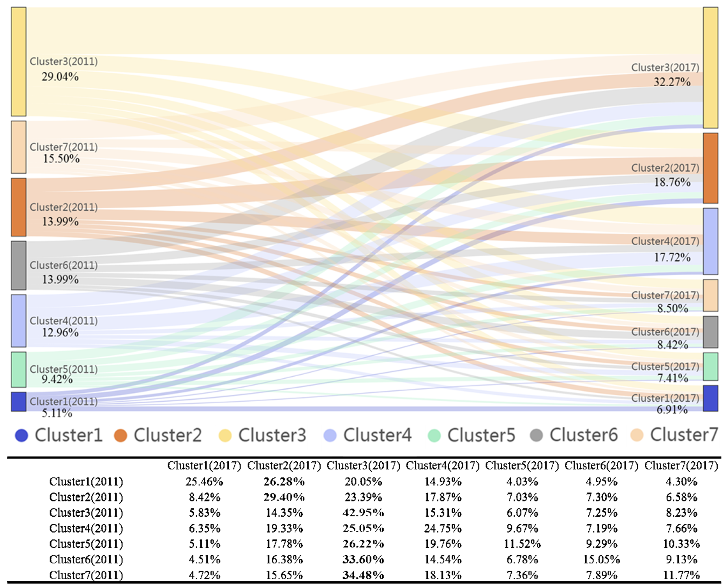Click the Cluster5(2011) green node bar

(x=19, y=370)
